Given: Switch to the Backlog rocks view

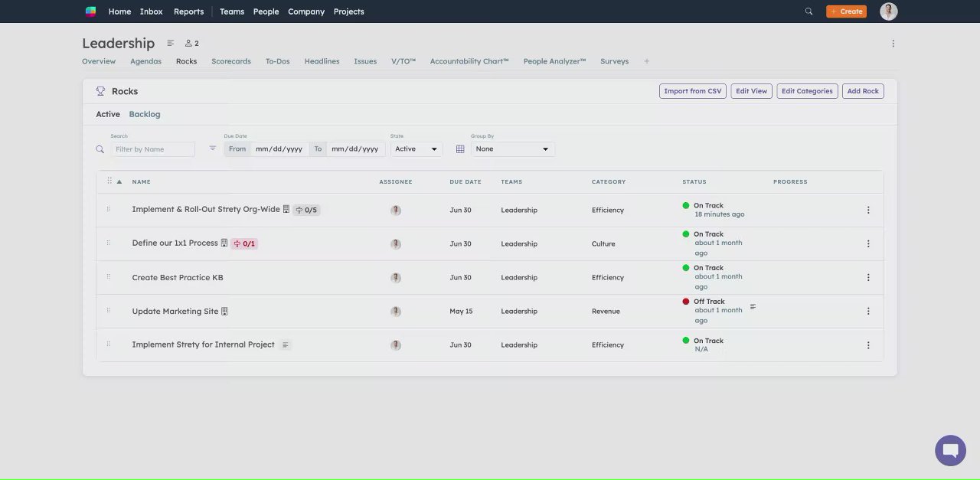Looking at the screenshot, I should pos(145,114).
